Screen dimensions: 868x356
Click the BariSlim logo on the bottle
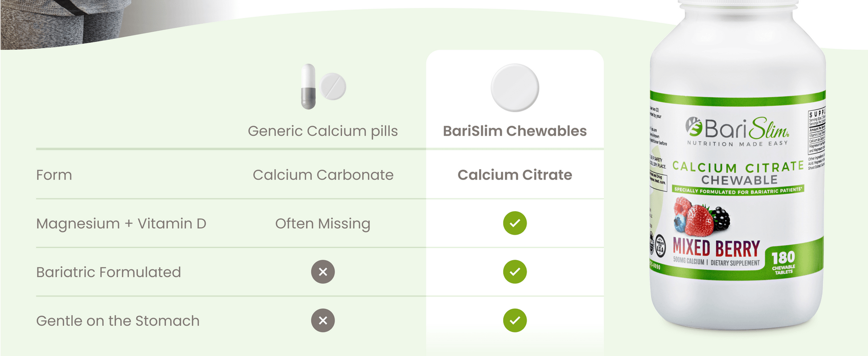point(737,130)
